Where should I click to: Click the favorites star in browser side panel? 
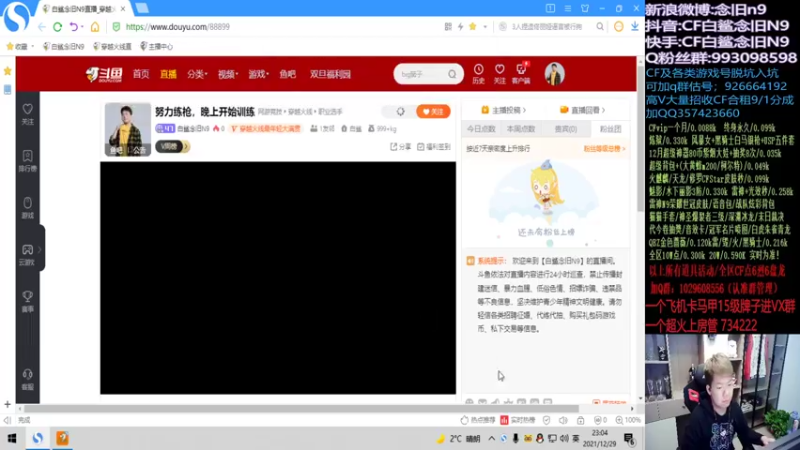[8, 71]
